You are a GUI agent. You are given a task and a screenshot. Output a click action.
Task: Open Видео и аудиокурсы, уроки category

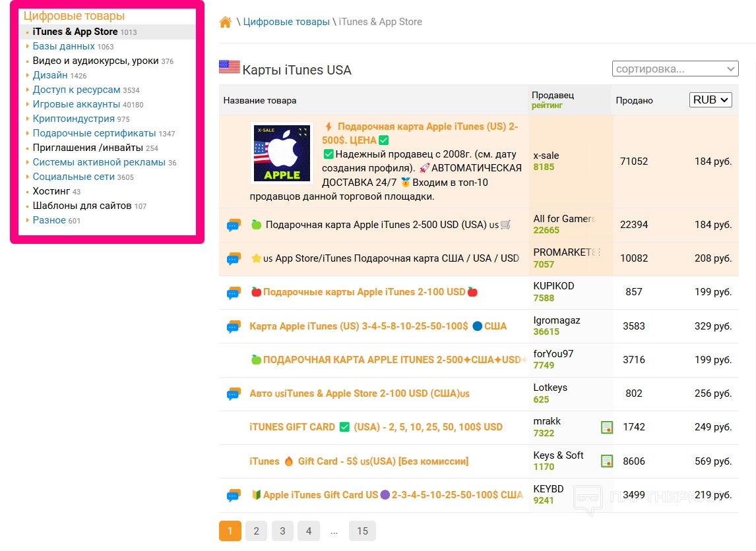coord(96,61)
